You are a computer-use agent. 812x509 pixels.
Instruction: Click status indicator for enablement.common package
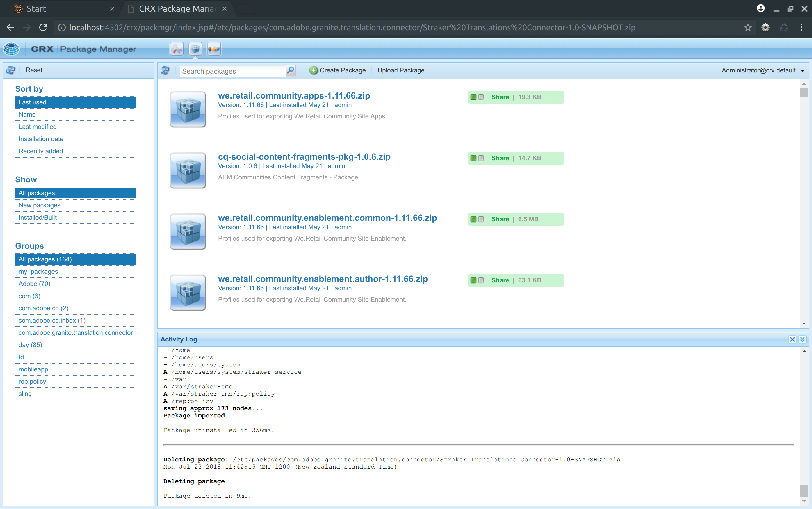(x=477, y=219)
